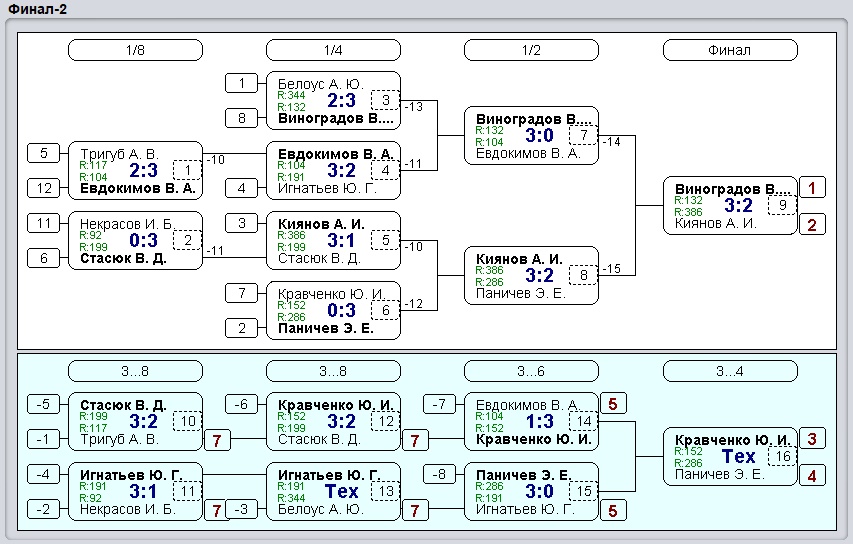This screenshot has height=544, width=853.
Task: Select dashed match number 3 in Белоус–Виноградов match
Action: (386, 100)
